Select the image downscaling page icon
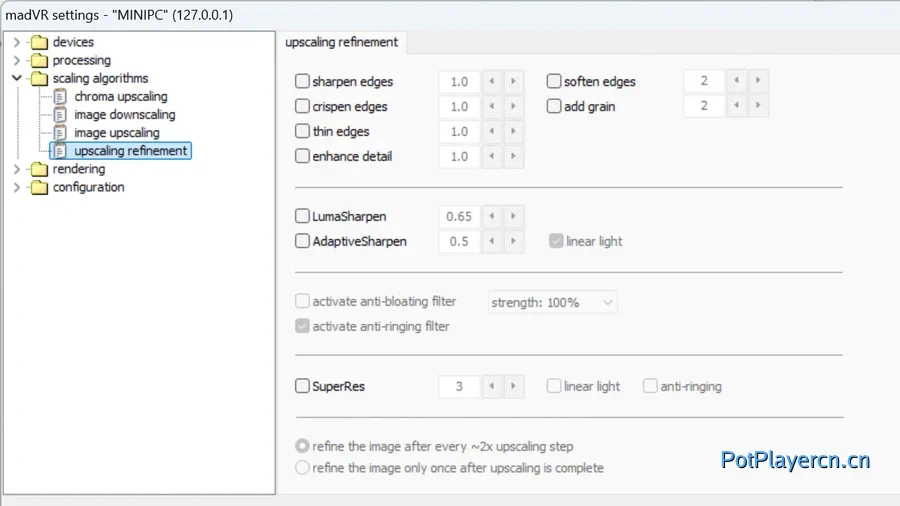This screenshot has height=506, width=900. pos(60,115)
